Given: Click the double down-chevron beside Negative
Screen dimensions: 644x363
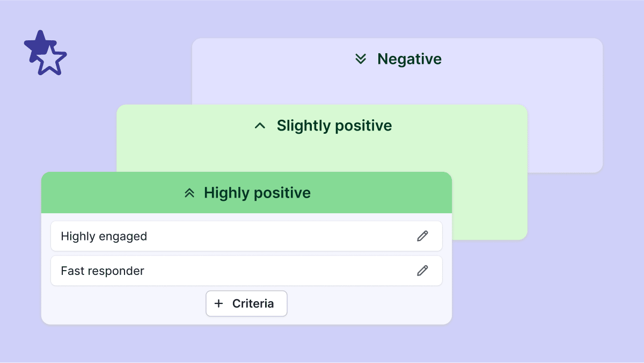Looking at the screenshot, I should tap(360, 59).
